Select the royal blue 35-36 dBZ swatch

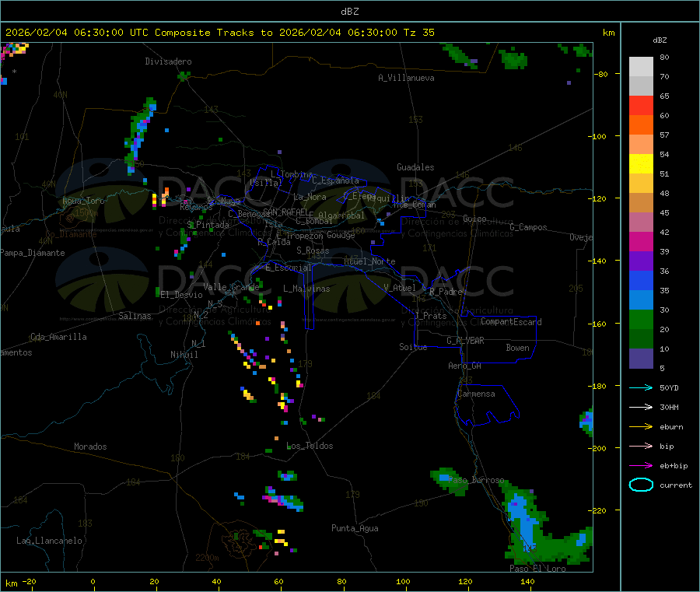coord(641,280)
